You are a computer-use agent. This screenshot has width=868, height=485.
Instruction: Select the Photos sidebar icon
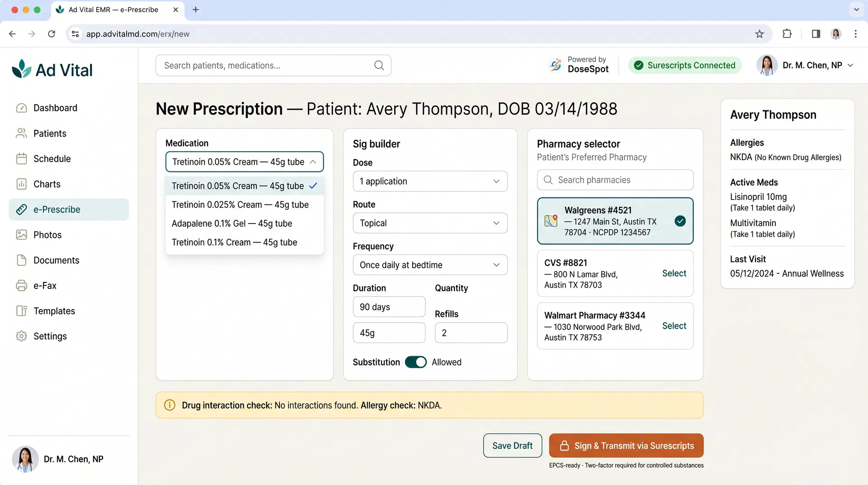[x=22, y=234]
